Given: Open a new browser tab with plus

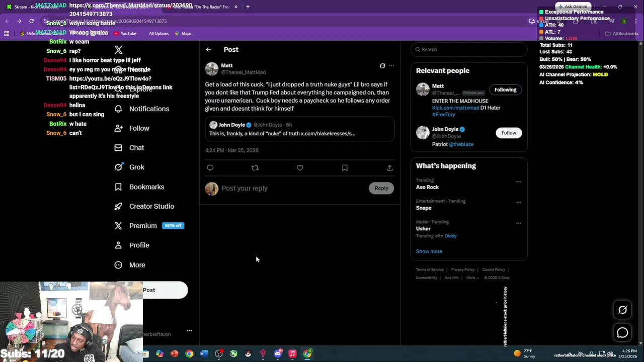Looking at the screenshot, I should pos(248,7).
